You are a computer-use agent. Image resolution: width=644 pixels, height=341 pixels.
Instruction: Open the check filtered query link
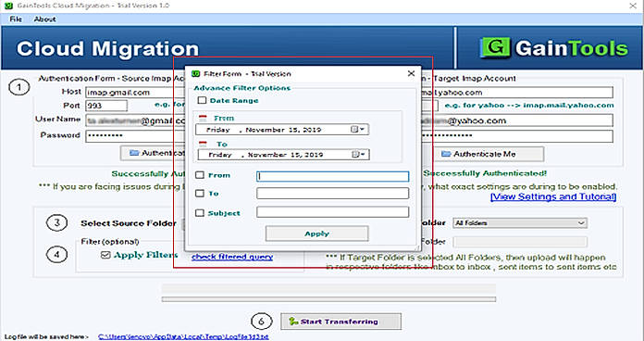(x=232, y=257)
